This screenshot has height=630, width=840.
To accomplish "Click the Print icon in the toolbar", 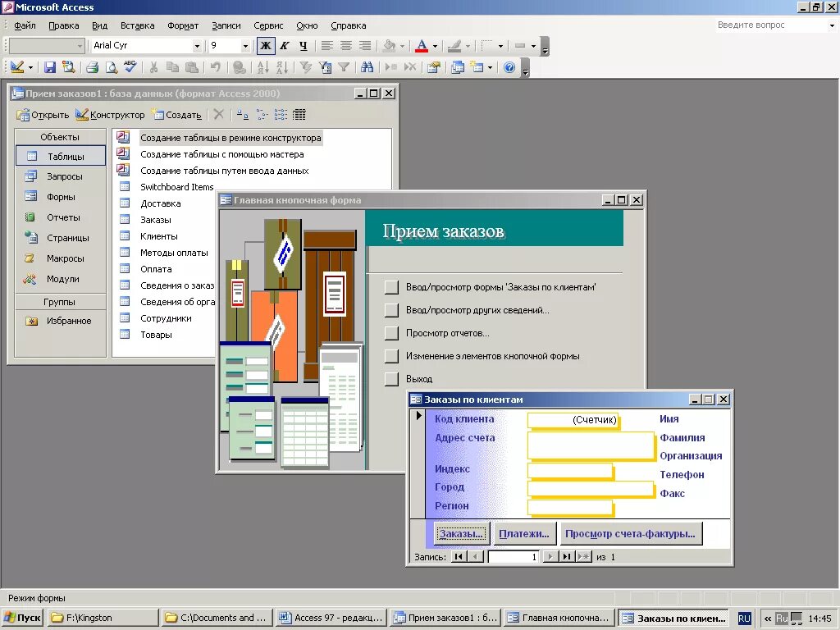I will pos(92,67).
